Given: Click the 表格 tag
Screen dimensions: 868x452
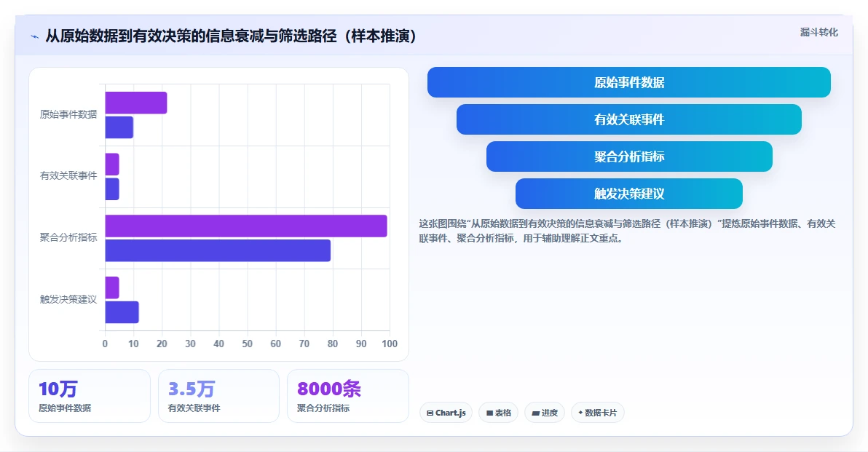Looking at the screenshot, I should (498, 413).
